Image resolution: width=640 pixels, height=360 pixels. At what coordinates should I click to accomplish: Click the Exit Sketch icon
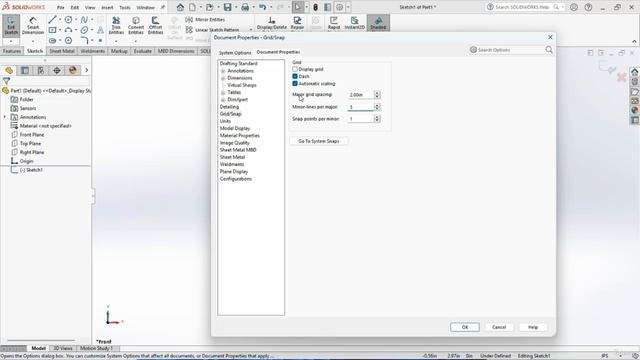[x=11, y=26]
